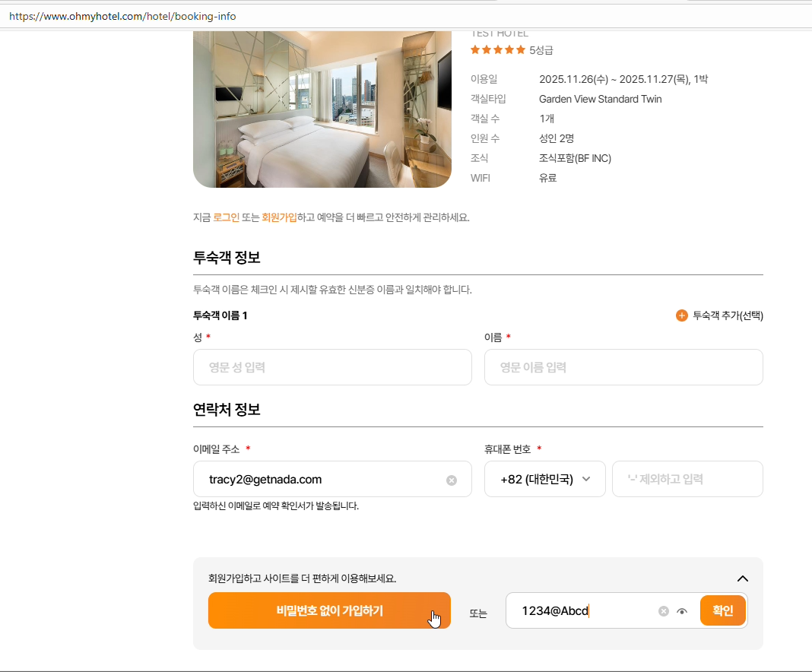Click the orange plus icon to add guest

682,315
